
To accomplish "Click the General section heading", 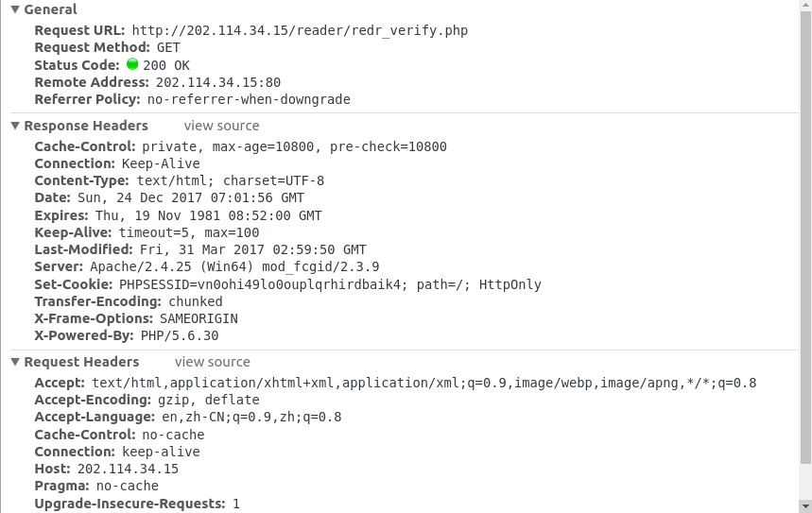I will (x=50, y=9).
